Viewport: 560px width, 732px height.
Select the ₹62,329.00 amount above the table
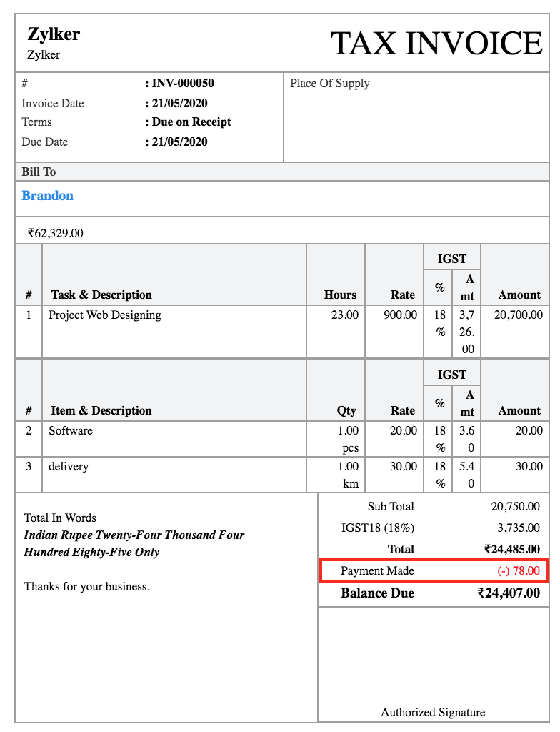[56, 233]
